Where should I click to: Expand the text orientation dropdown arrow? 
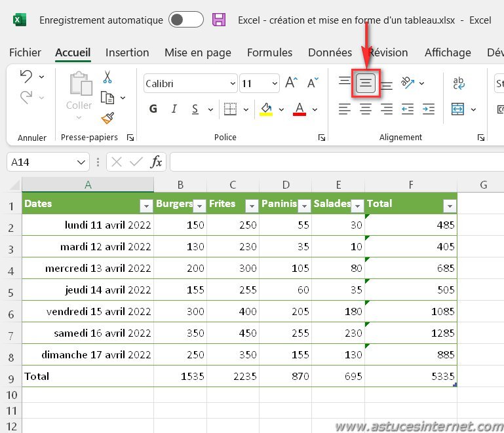click(x=421, y=83)
